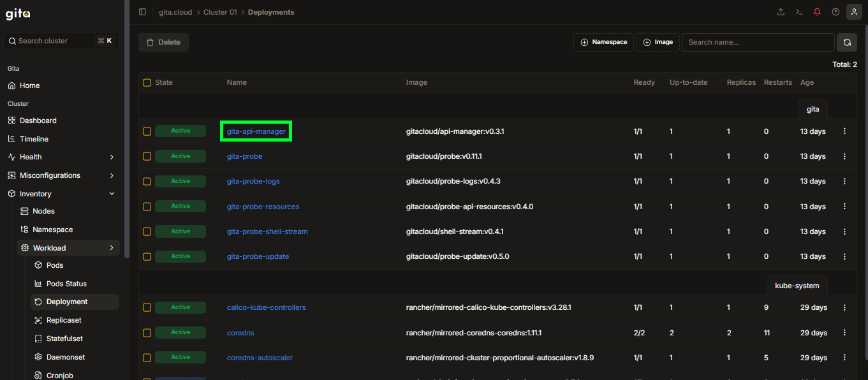Open the gita-probe-shell-stream deployment link
Image resolution: width=868 pixels, height=380 pixels.
coord(267,231)
